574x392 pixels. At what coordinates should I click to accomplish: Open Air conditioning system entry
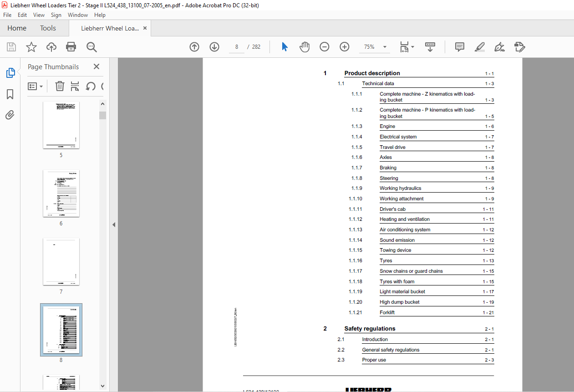[405, 230]
